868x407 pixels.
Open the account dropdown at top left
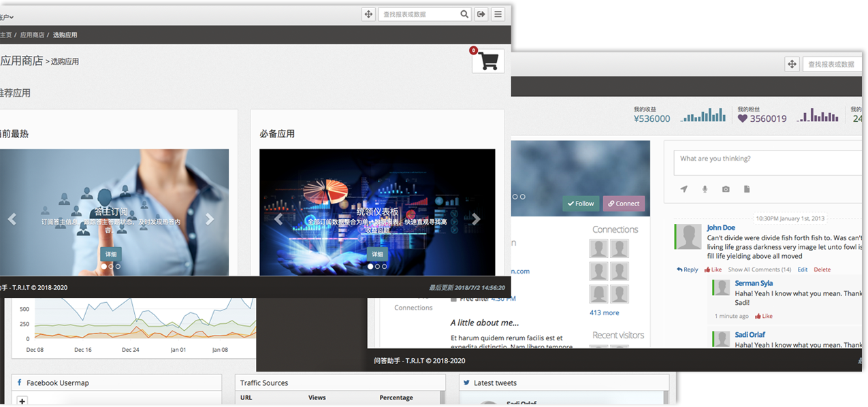(7, 17)
